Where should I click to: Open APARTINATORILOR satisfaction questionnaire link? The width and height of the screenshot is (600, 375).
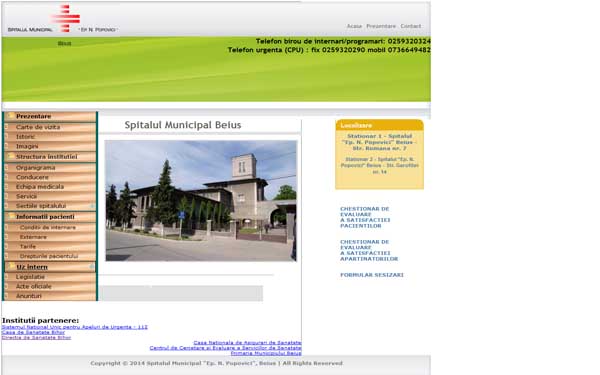(x=369, y=250)
